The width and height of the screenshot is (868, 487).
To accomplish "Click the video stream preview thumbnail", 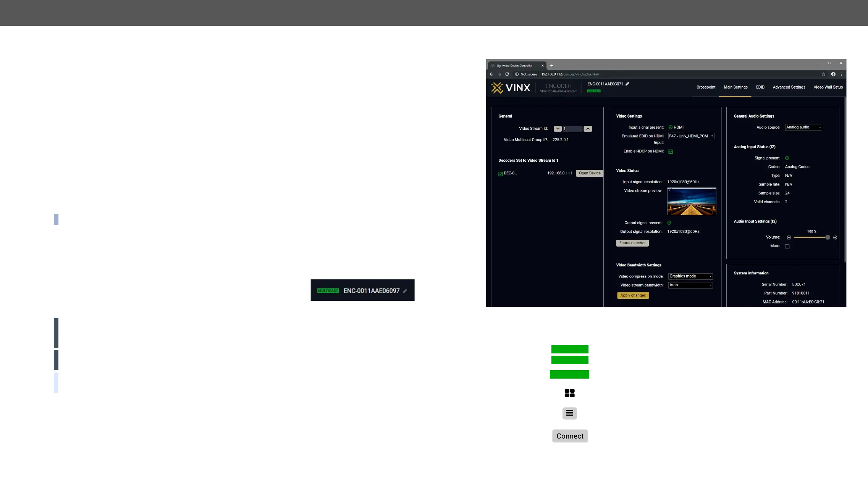I will point(691,202).
